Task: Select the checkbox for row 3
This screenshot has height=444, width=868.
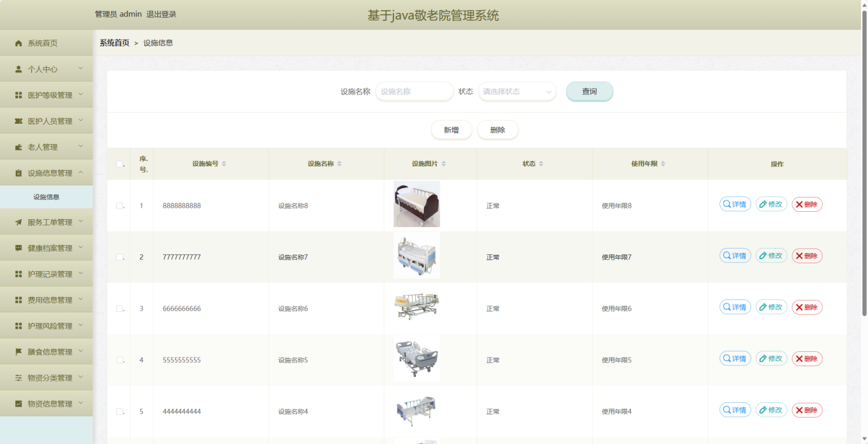Action: 119,308
